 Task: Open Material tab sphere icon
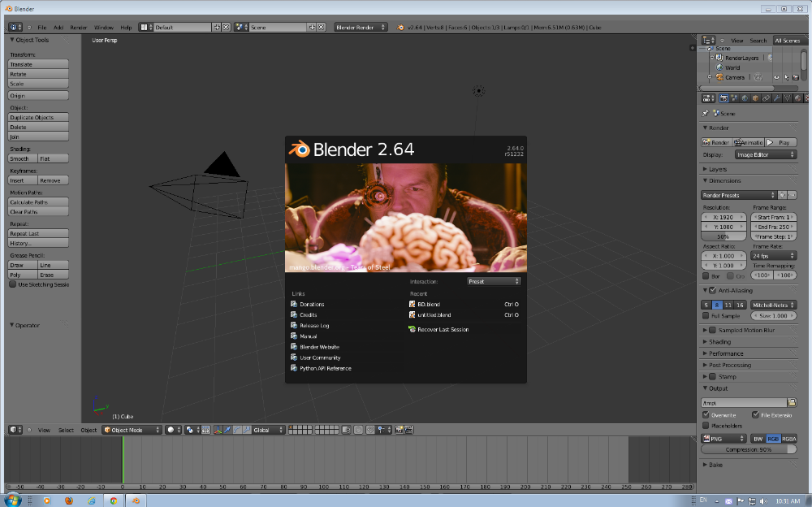pyautogui.click(x=798, y=98)
